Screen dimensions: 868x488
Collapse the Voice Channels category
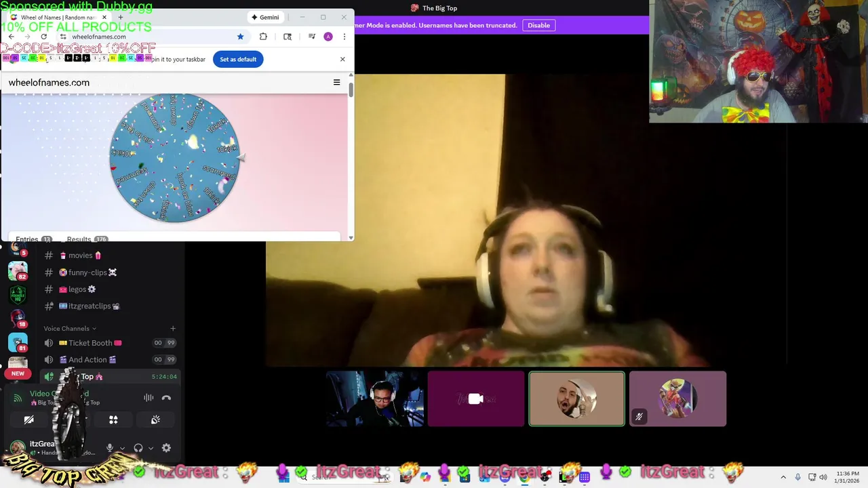point(70,329)
